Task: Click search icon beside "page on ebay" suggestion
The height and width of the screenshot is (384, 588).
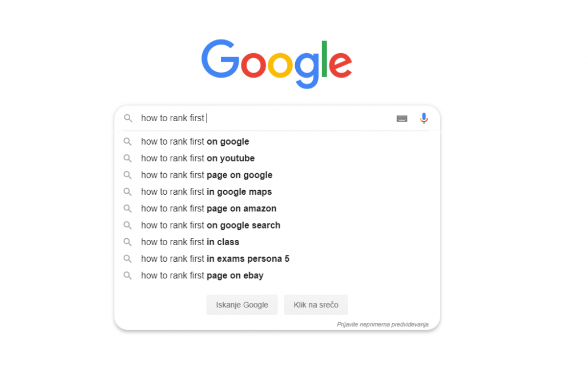Action: click(128, 276)
